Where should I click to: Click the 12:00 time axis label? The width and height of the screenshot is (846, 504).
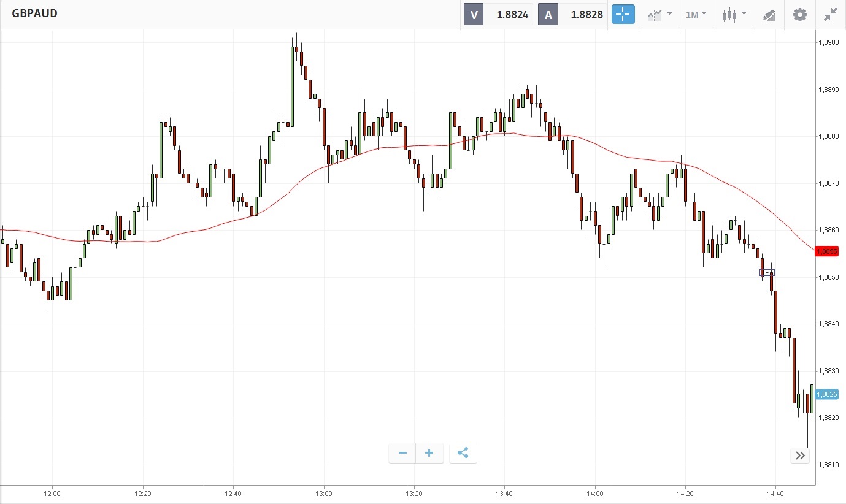(53, 493)
